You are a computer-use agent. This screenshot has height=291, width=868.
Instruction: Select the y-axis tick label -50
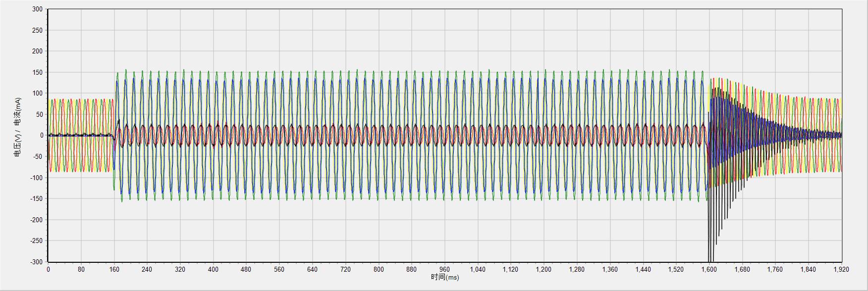[38, 156]
